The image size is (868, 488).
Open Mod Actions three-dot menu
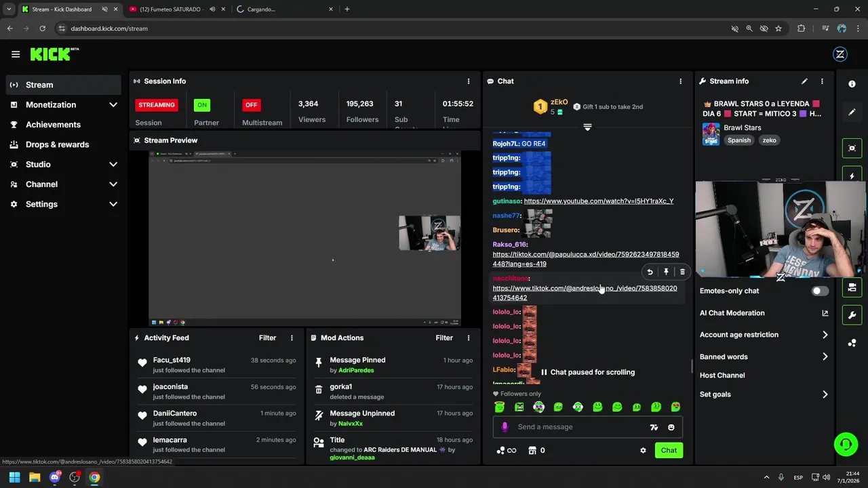[468, 338]
